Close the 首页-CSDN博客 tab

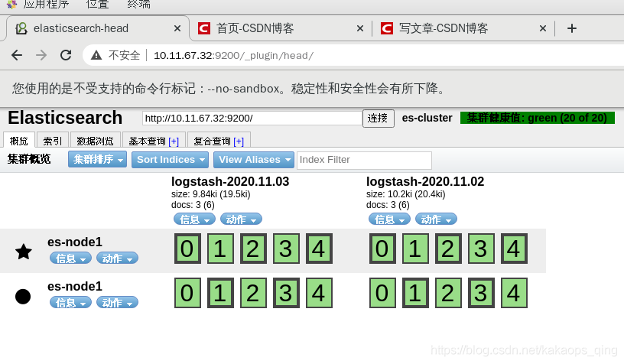click(x=360, y=28)
